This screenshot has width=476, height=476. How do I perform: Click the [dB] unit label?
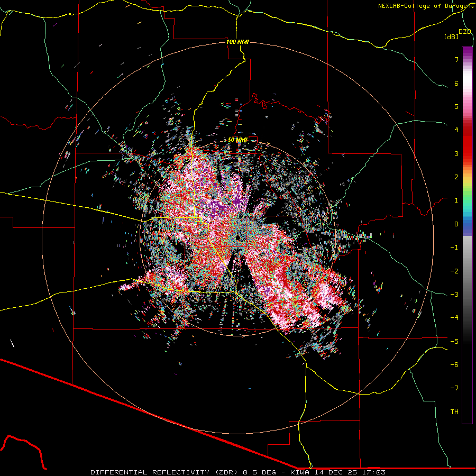(x=452, y=36)
